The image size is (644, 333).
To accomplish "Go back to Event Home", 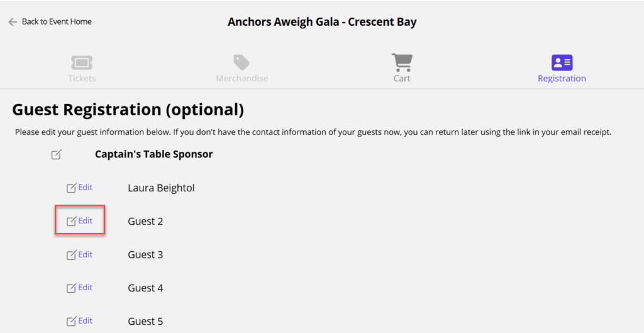I will point(57,22).
